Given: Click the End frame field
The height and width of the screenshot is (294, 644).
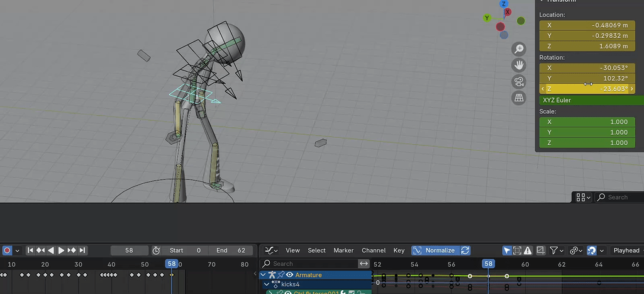Looking at the screenshot, I should [231, 251].
